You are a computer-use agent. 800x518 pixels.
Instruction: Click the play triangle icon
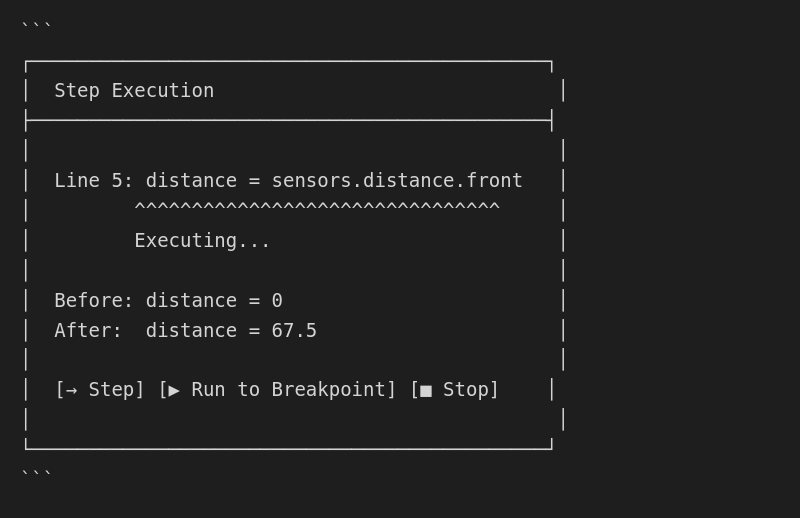(x=174, y=390)
